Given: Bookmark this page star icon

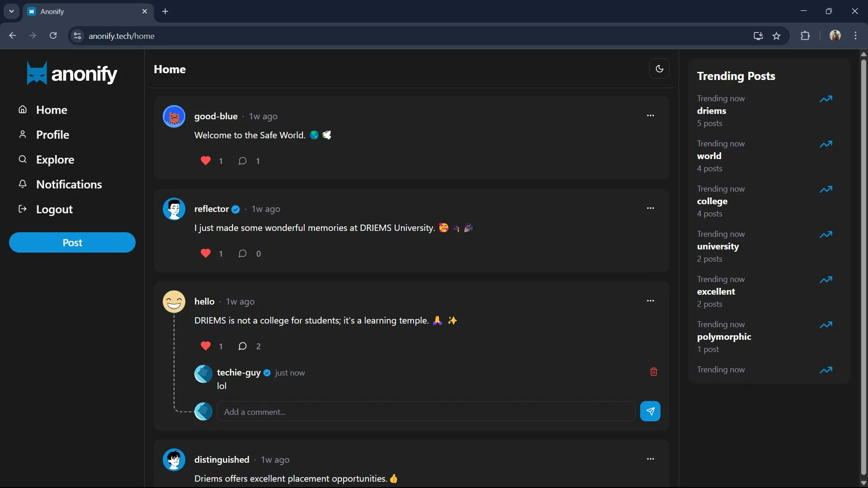Looking at the screenshot, I should (x=777, y=36).
